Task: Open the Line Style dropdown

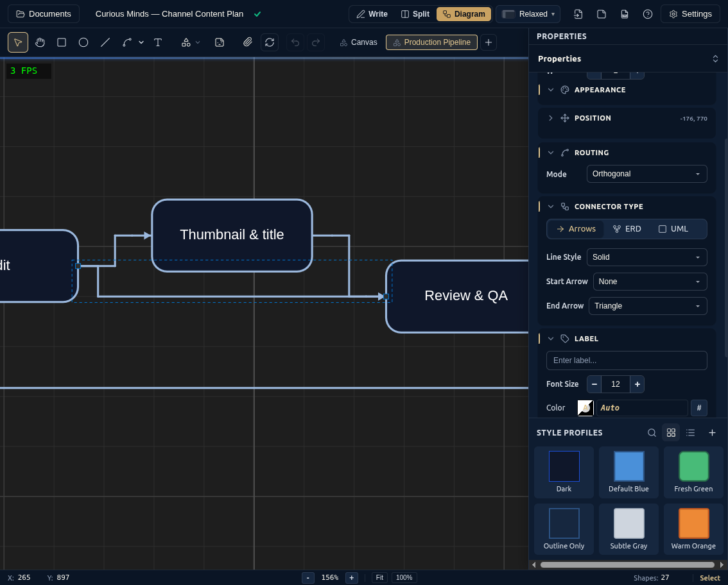Action: [646, 257]
